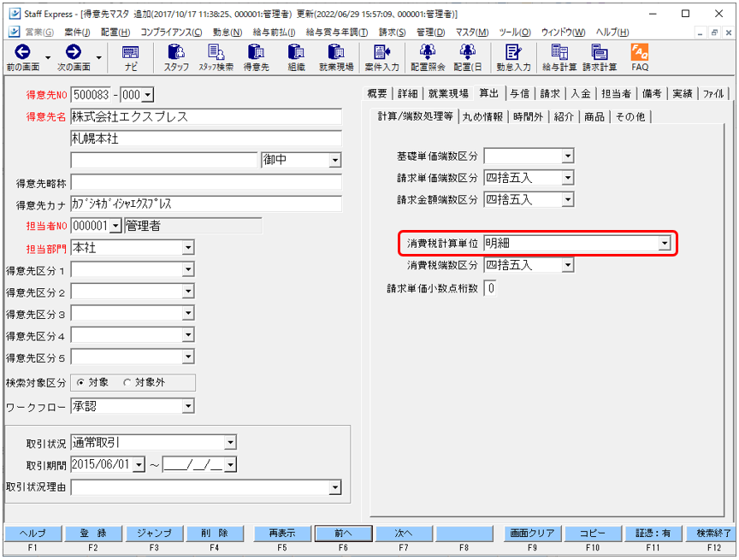The height and width of the screenshot is (560, 739).
Task: Click the 削除 F4 button
Action: [215, 533]
